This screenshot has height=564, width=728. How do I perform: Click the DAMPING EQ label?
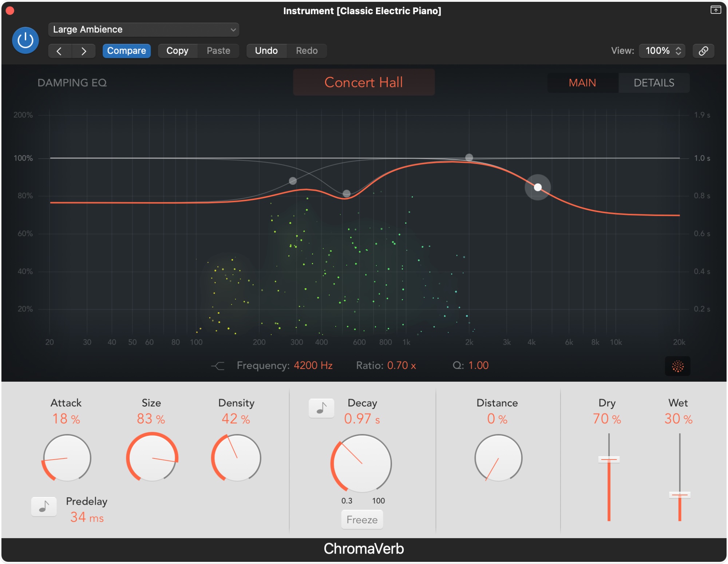(72, 83)
